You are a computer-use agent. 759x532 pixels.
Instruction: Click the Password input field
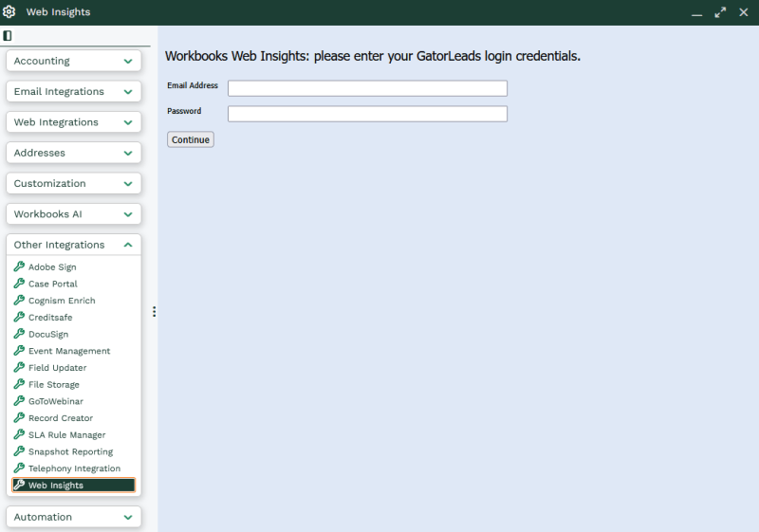click(x=367, y=114)
